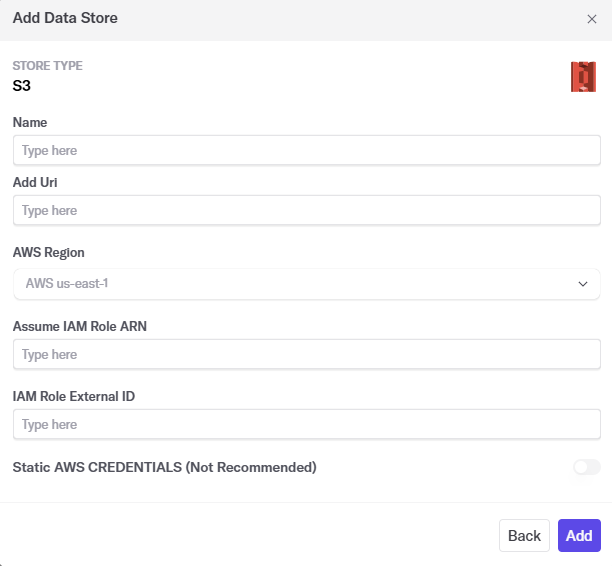
Task: Click the "Name" field label
Action: point(30,122)
